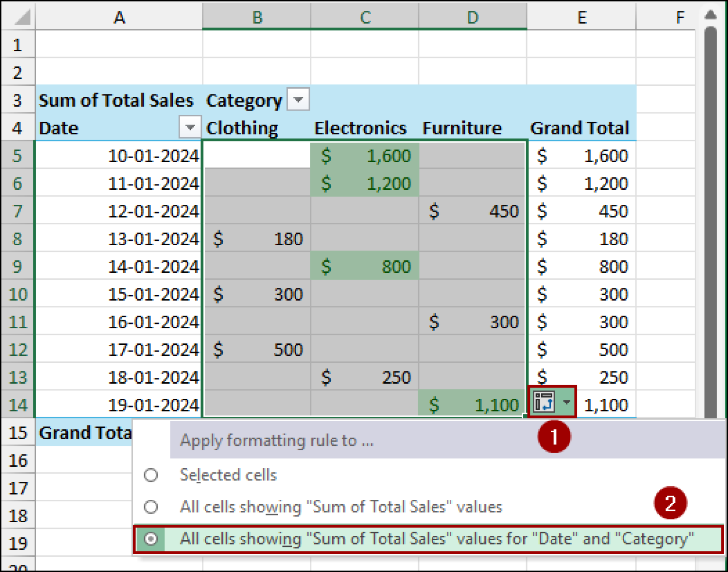
Task: Select row header 14
Action: point(18,405)
